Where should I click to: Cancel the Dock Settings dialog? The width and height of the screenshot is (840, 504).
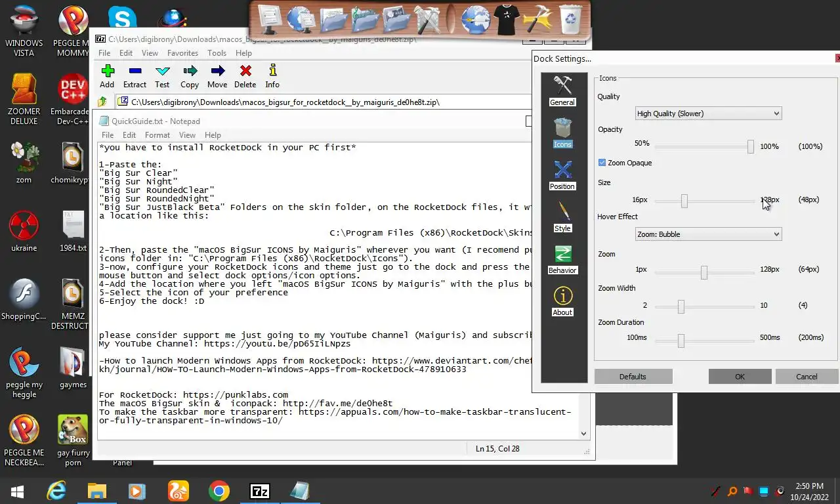click(x=807, y=377)
